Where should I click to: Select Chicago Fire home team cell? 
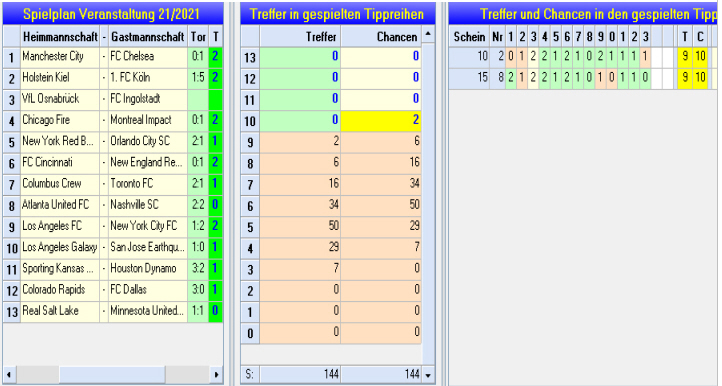coord(60,121)
